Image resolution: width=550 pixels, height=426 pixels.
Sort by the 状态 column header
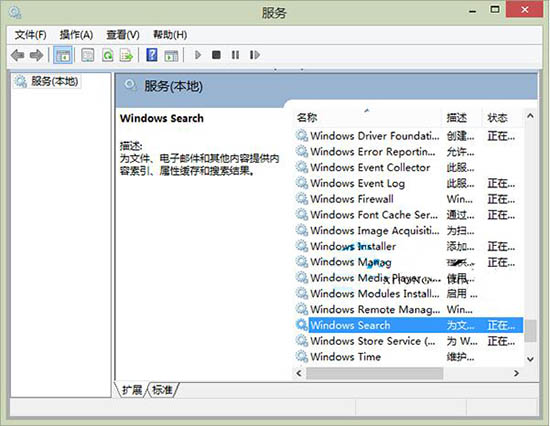pos(502,118)
